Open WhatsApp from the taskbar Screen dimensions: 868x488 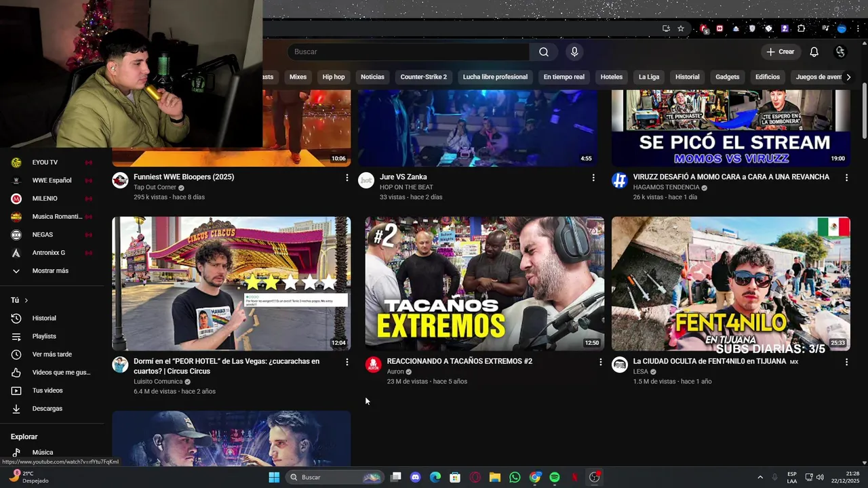coord(515,477)
